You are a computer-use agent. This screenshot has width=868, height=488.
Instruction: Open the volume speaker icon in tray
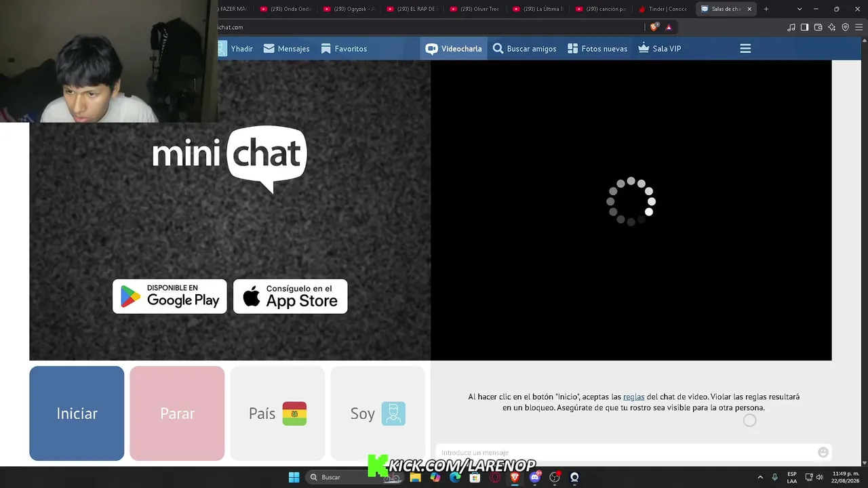820,477
